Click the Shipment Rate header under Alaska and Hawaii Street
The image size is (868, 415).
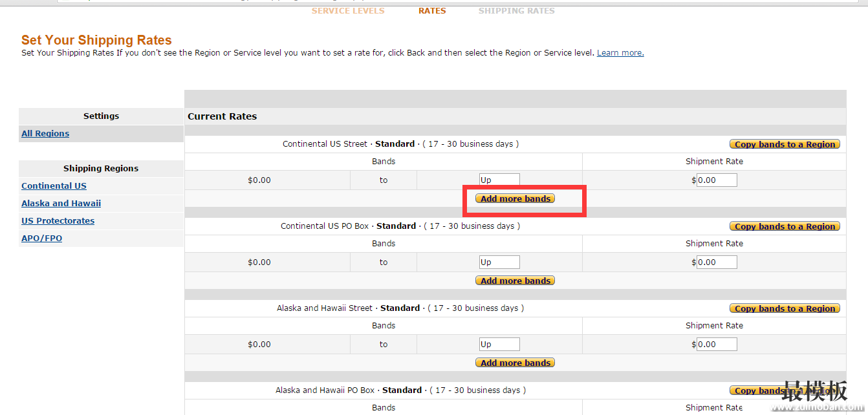click(715, 326)
